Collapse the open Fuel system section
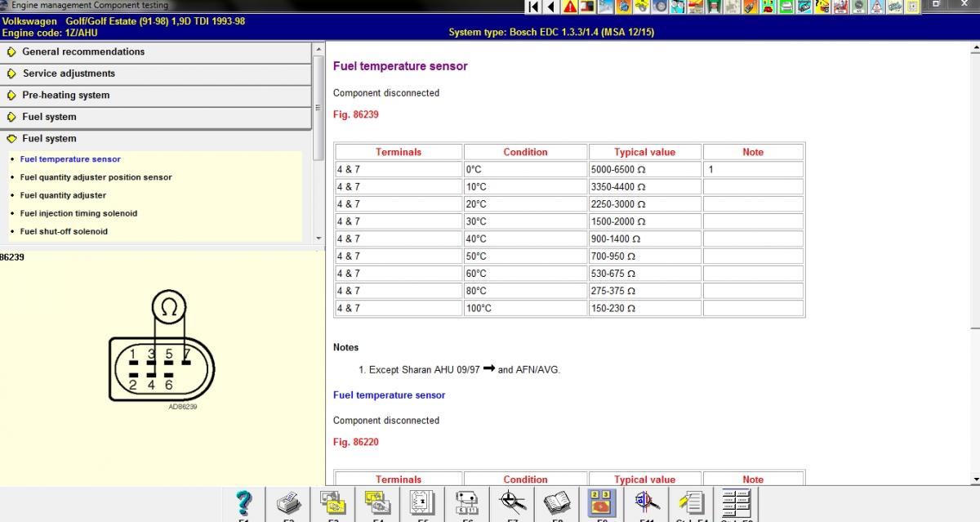The image size is (980, 522). pyautogui.click(x=49, y=139)
